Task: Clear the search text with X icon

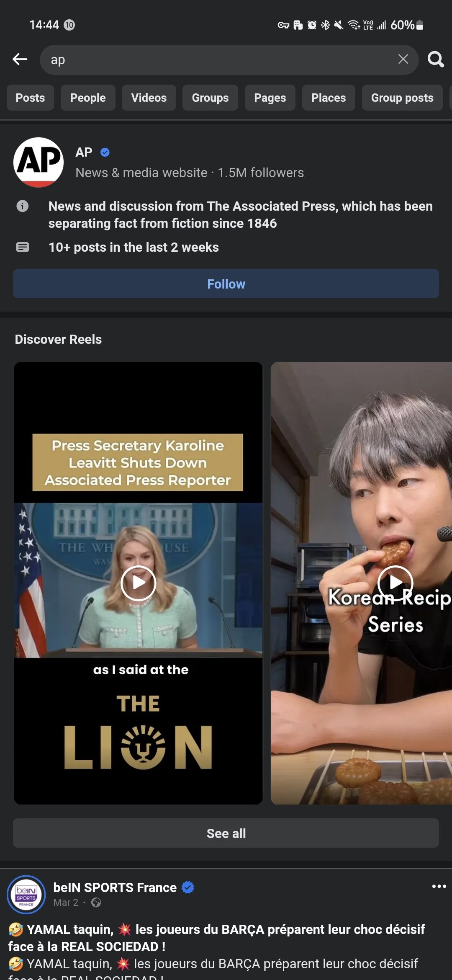Action: (x=403, y=59)
